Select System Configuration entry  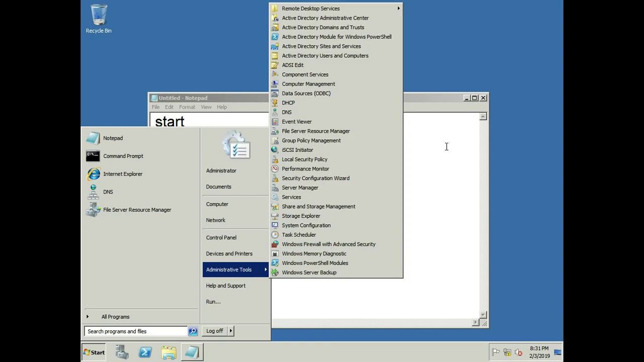click(x=336, y=225)
